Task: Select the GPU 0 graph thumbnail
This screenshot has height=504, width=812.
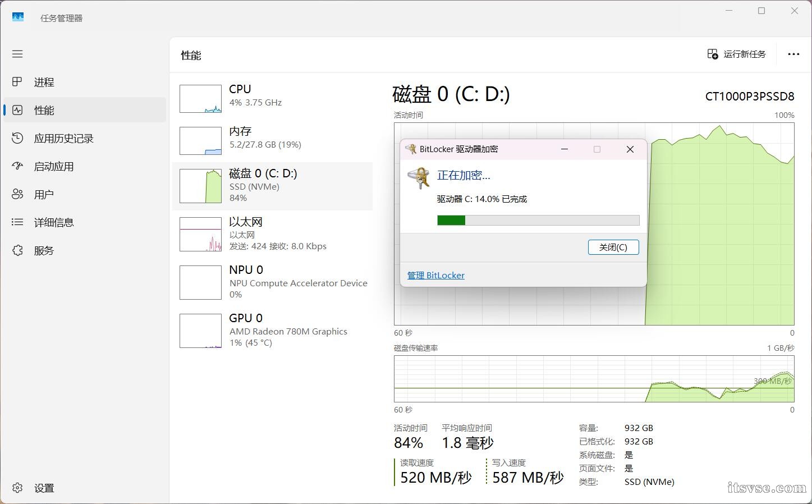Action: pos(200,331)
